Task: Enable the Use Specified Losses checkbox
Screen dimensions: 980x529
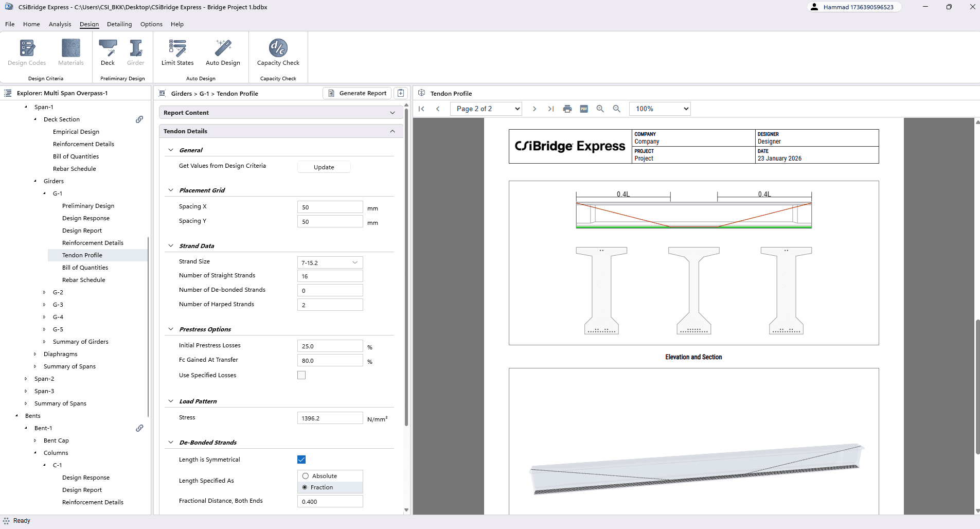Action: (301, 375)
